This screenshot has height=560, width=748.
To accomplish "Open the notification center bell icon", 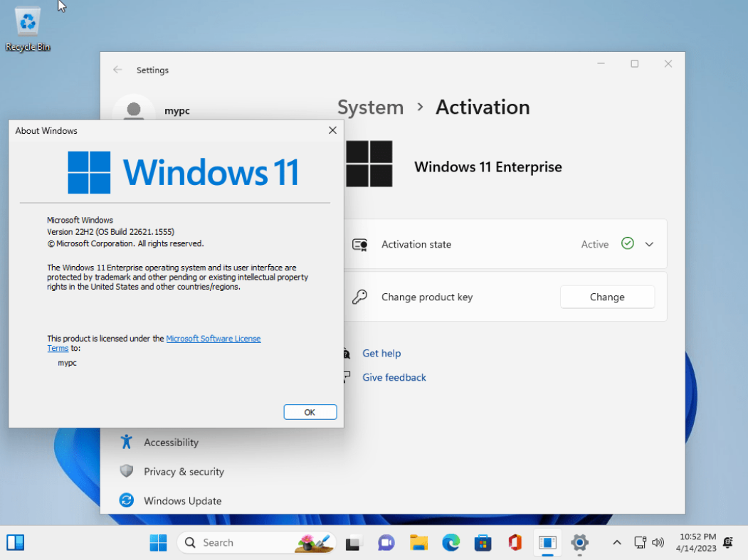I will pos(729,543).
